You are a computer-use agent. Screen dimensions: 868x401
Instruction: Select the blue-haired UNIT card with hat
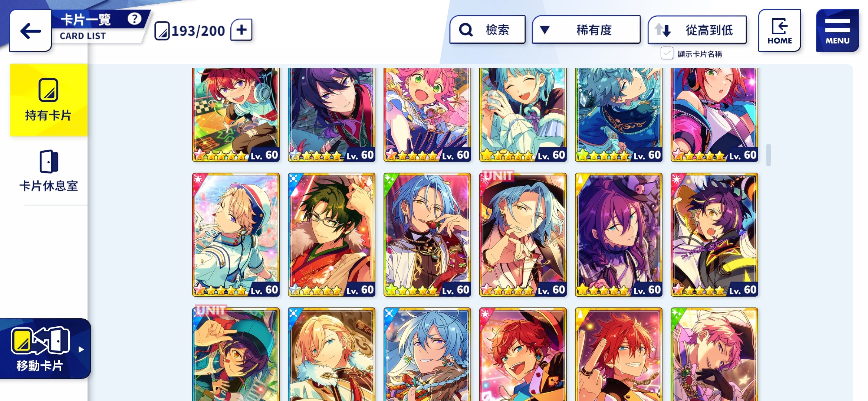coord(523,235)
